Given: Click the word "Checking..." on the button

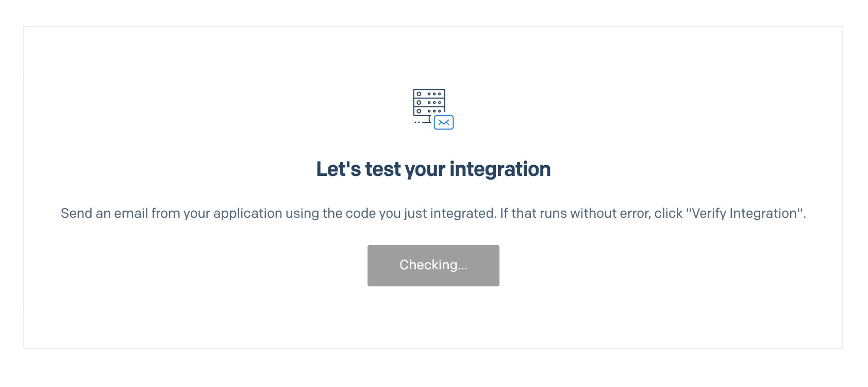Looking at the screenshot, I should click(433, 265).
